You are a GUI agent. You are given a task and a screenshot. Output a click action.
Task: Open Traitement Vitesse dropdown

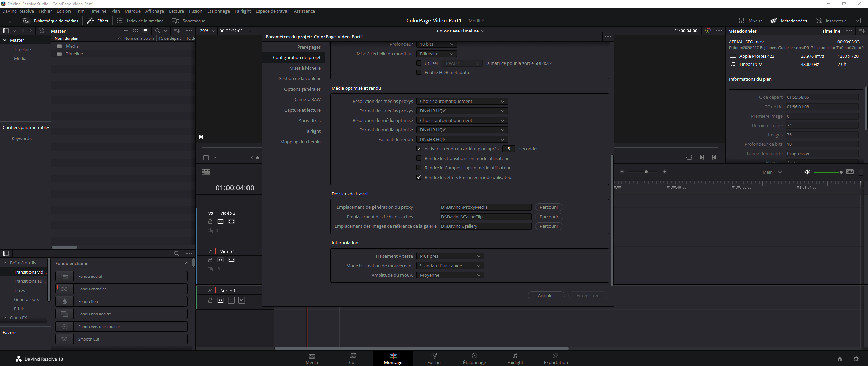coord(450,256)
